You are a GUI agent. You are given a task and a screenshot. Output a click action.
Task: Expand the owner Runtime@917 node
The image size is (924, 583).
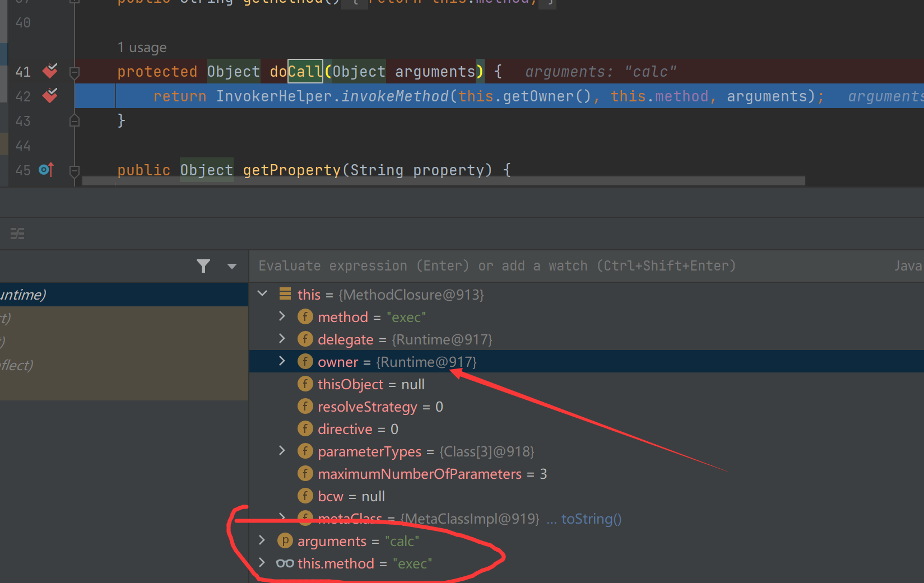click(282, 361)
